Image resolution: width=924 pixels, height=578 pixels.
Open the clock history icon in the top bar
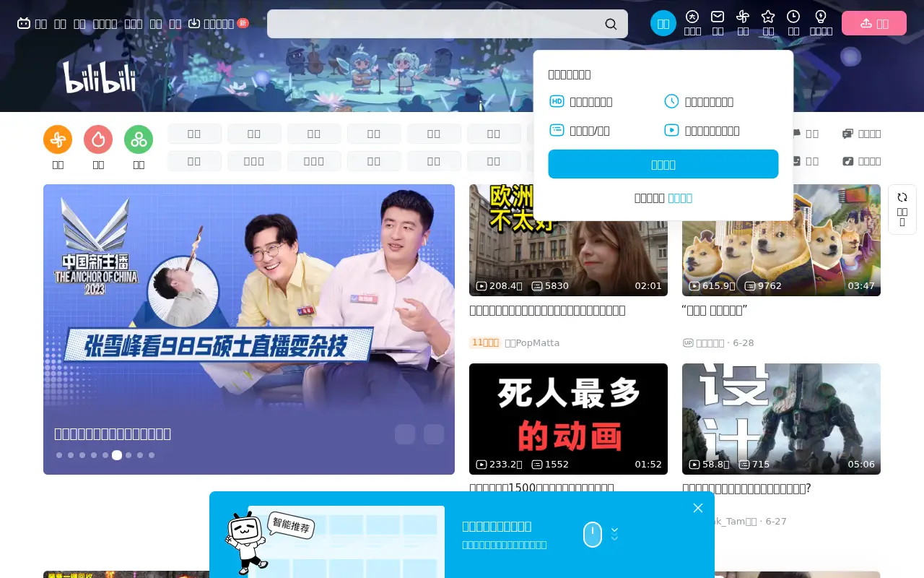pos(793,17)
